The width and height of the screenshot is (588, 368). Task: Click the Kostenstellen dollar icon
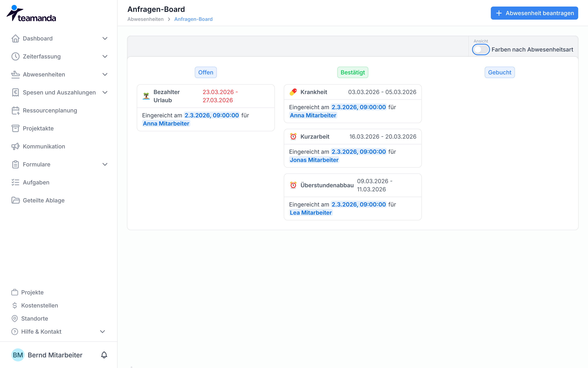click(14, 305)
